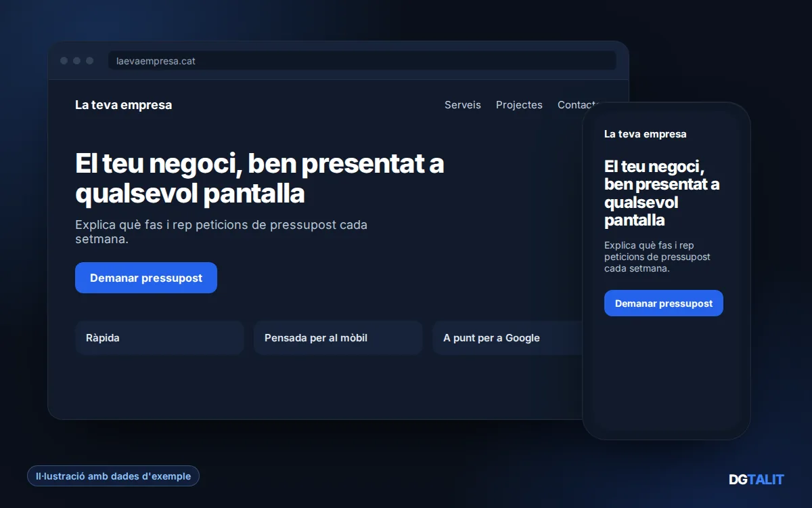The width and height of the screenshot is (812, 508).
Task: Click 'Demanar pressupost' button on phone mockup
Action: coord(664,303)
